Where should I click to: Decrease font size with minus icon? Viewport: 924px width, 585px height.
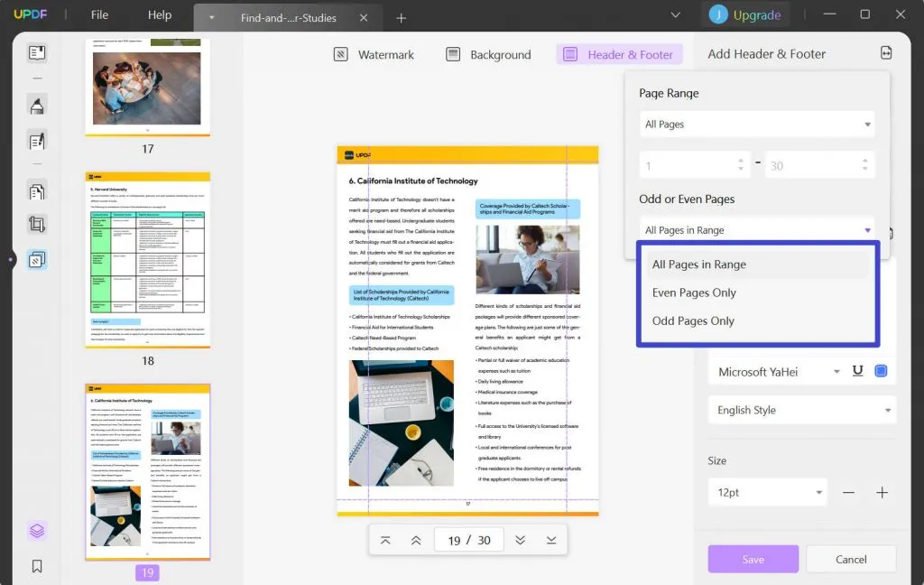coord(848,492)
